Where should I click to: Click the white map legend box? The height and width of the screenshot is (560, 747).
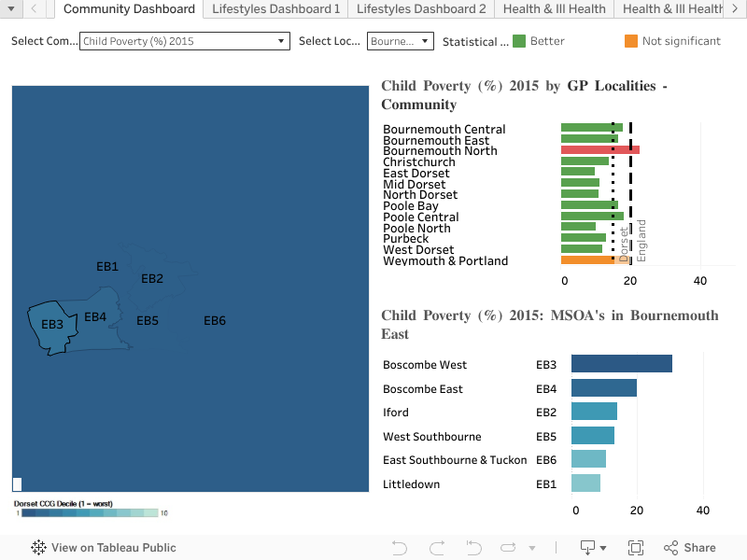[x=16, y=483]
